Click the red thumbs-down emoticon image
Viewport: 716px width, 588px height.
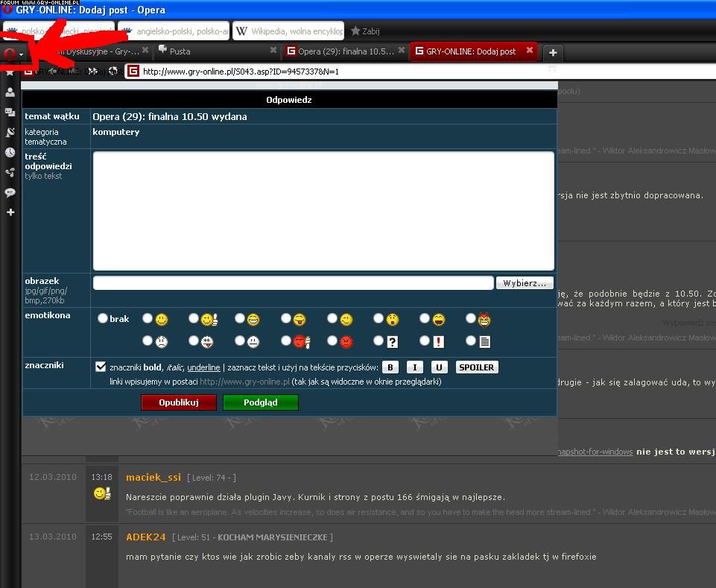pyautogui.click(x=302, y=341)
